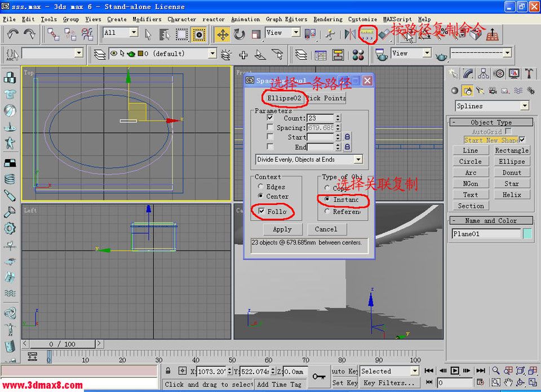Screen dimensions: 541x392
Task: Click the Redo arrow in the main toolbar
Action: pyautogui.click(x=30, y=34)
